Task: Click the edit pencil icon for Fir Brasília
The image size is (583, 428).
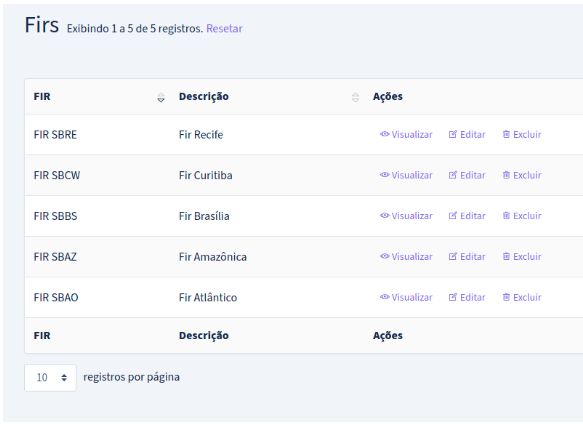Action: point(452,215)
